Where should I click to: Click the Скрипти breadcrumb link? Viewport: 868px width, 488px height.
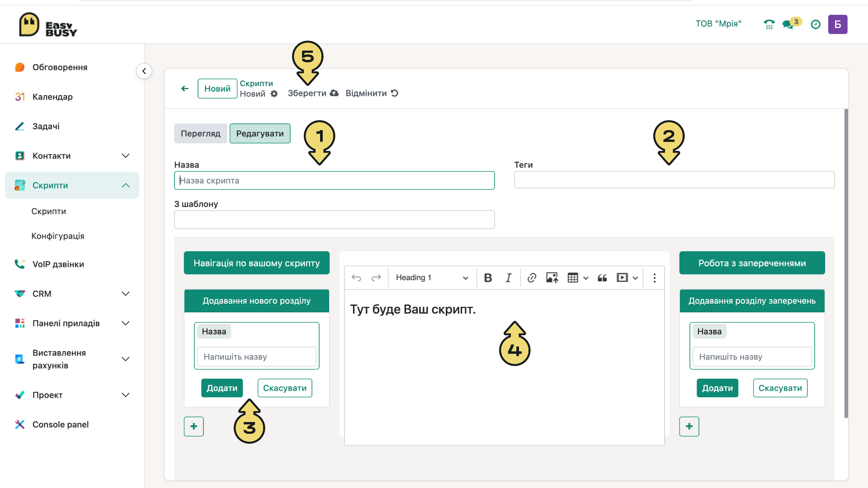[x=256, y=84]
